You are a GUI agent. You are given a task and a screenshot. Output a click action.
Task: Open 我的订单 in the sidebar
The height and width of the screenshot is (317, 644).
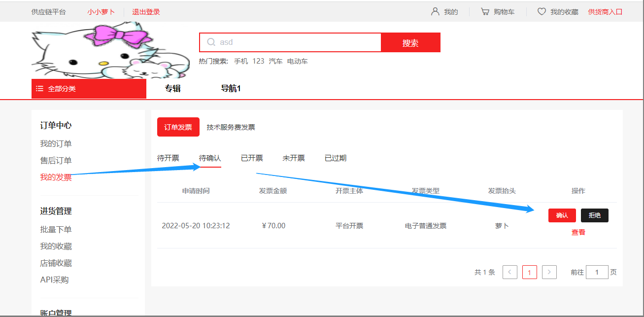click(x=56, y=144)
